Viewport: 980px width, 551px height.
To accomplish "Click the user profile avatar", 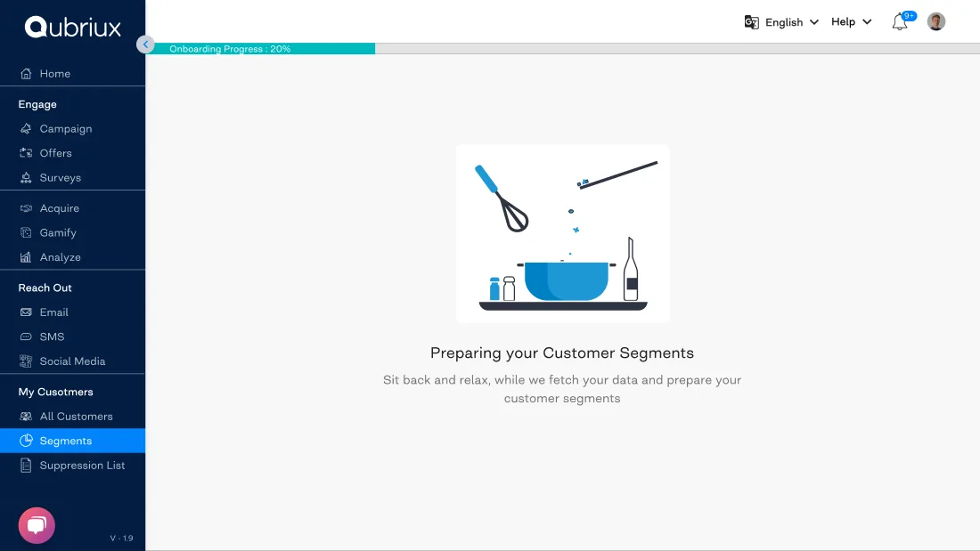I will [936, 22].
